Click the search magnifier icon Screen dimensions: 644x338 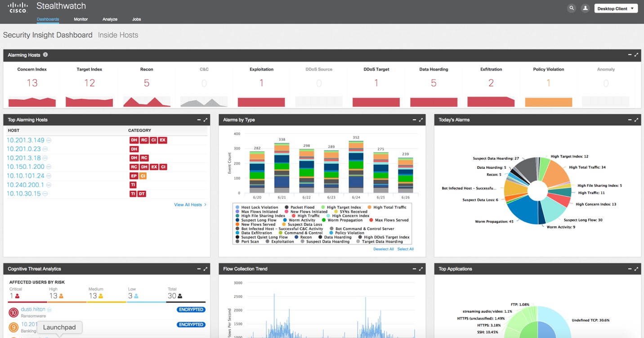pos(571,8)
